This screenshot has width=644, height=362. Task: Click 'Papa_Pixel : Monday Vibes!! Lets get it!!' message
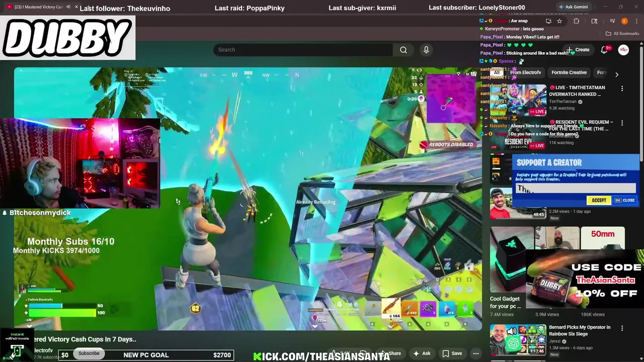tap(520, 37)
